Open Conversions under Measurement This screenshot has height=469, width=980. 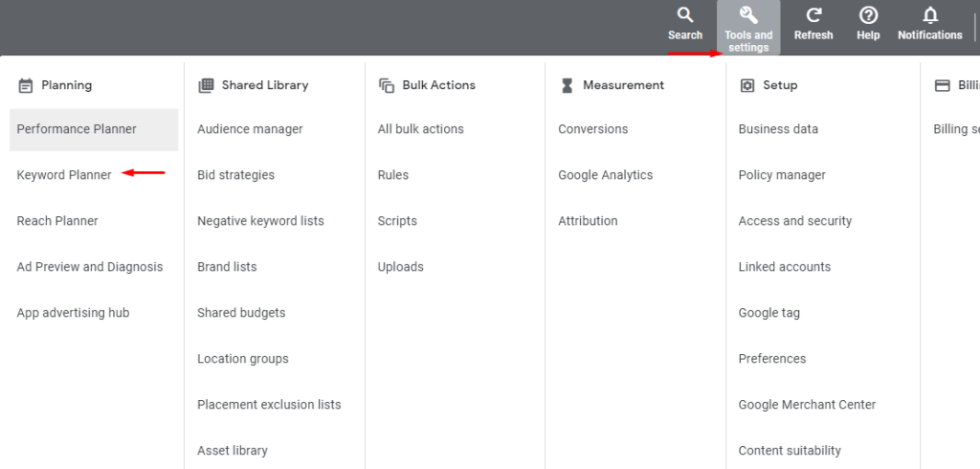coord(593,129)
